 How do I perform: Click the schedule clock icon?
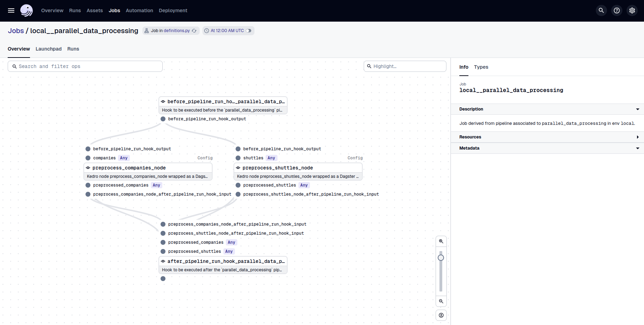click(207, 31)
